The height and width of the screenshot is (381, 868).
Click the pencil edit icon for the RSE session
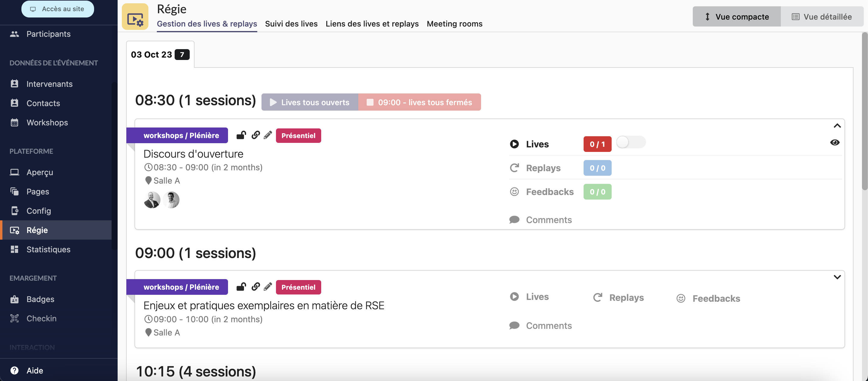coord(268,287)
